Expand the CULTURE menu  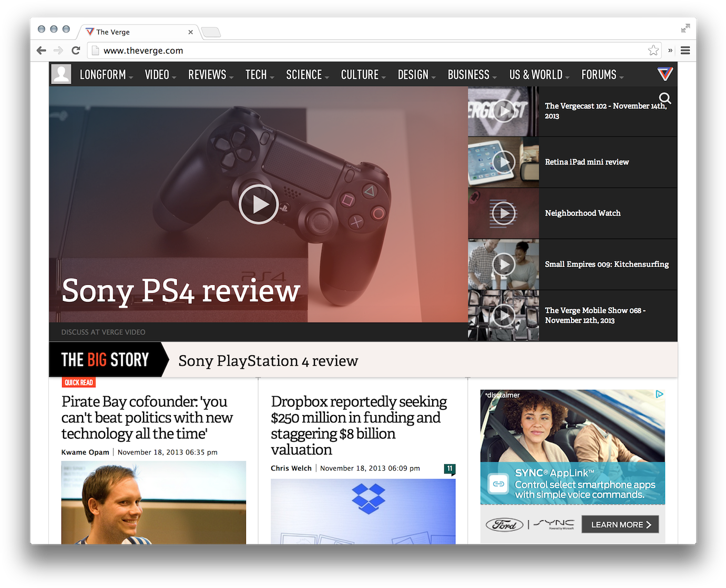click(363, 75)
